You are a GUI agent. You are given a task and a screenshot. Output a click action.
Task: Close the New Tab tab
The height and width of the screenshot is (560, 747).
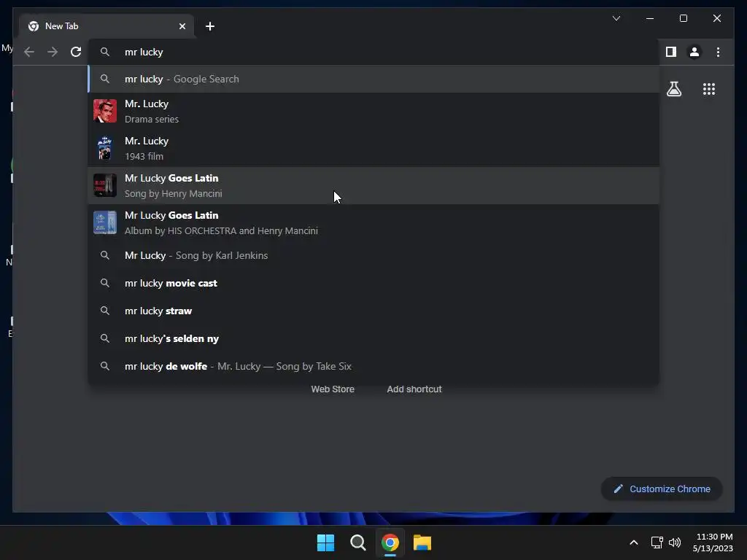[x=182, y=26]
